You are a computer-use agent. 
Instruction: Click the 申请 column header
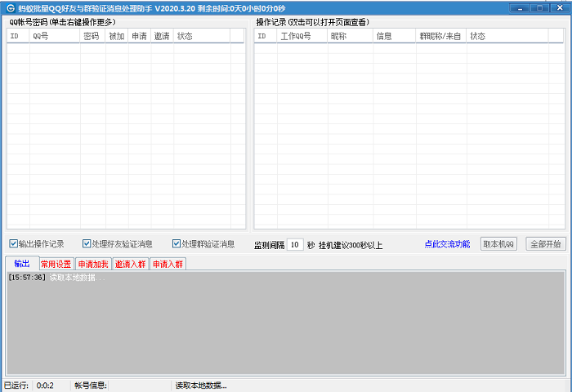140,36
